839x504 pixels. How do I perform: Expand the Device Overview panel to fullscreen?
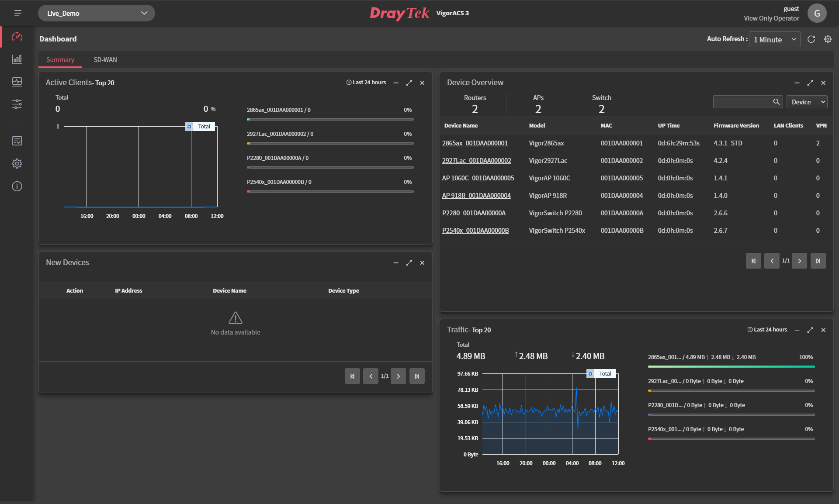810,83
